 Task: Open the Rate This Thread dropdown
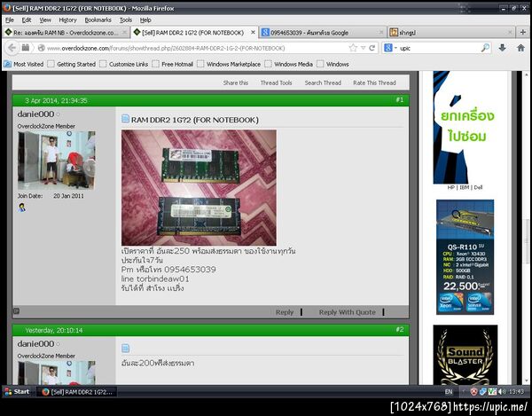pyautogui.click(x=374, y=82)
